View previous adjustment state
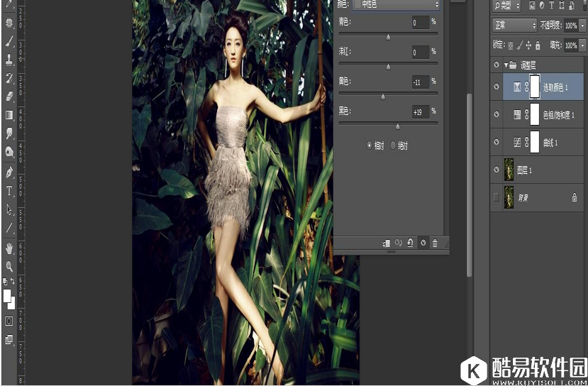588x386 pixels. pos(398,243)
